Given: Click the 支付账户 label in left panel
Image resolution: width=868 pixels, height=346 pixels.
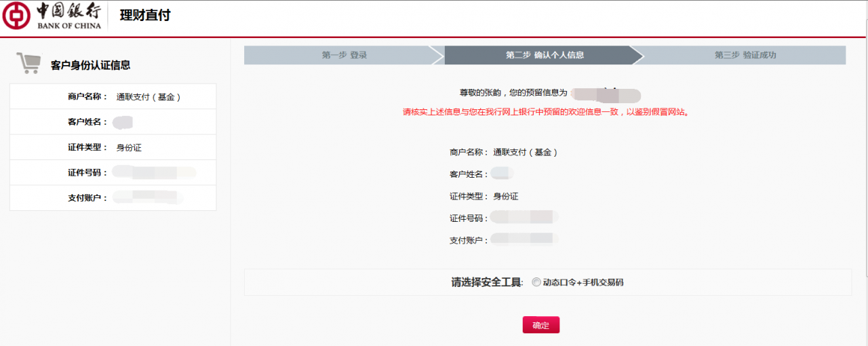Looking at the screenshot, I should pyautogui.click(x=87, y=197).
